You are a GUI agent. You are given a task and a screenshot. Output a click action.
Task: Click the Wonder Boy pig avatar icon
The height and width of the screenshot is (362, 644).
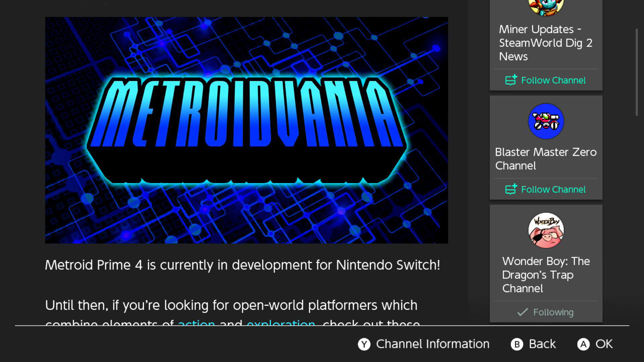pos(546,231)
